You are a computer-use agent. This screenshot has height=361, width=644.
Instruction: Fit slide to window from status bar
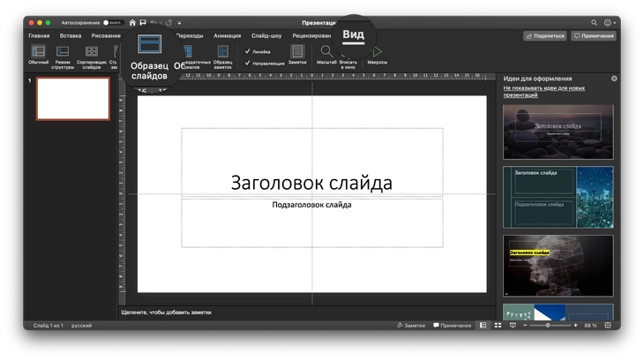coord(608,326)
